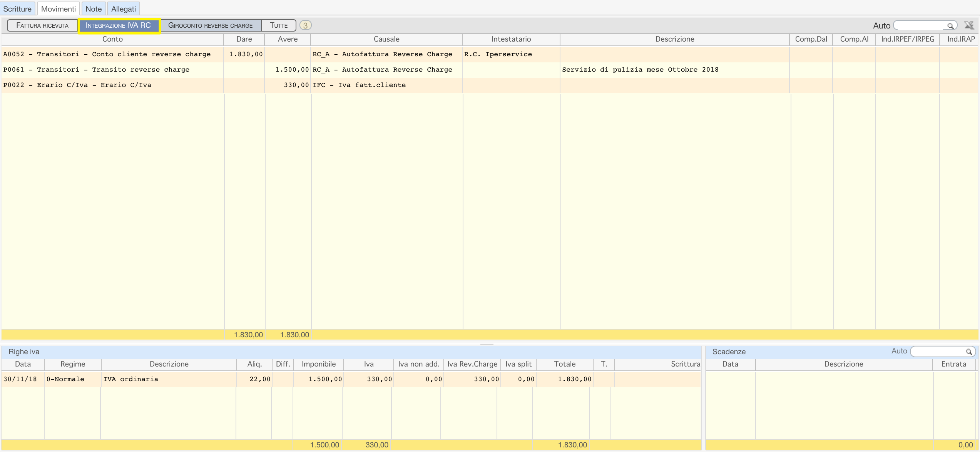
Task: Click the Ind.IRPEF/IRPEG column header
Action: click(908, 39)
